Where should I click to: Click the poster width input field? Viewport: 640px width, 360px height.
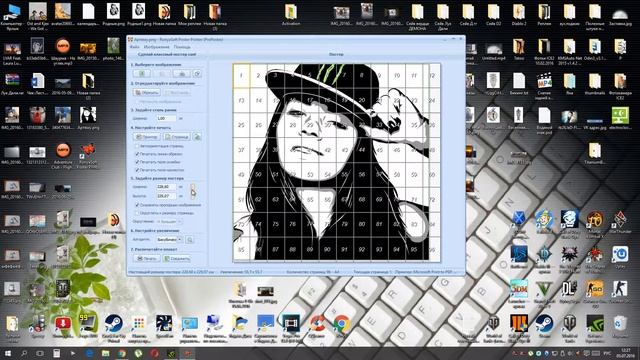click(x=166, y=187)
